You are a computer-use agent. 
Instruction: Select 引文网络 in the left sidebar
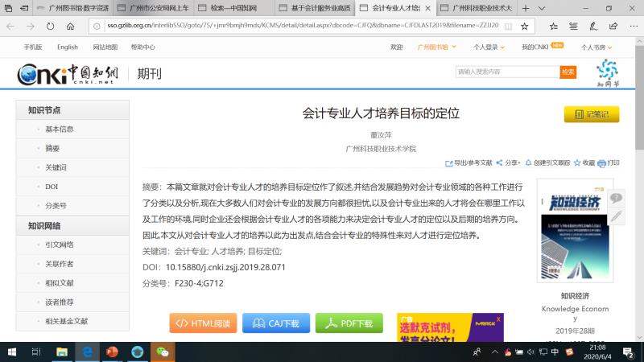(60, 245)
